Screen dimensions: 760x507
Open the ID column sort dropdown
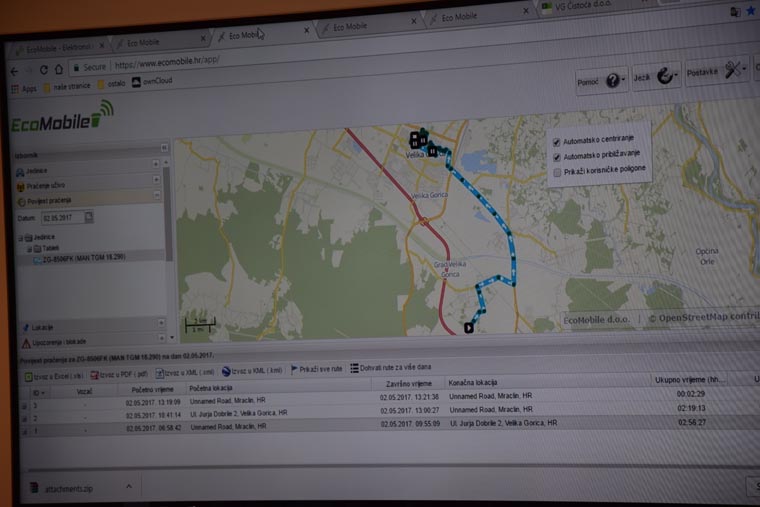coord(43,393)
